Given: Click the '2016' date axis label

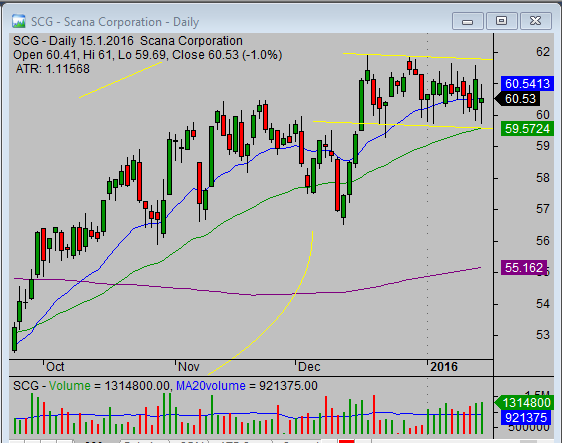Looking at the screenshot, I should click(x=444, y=367).
